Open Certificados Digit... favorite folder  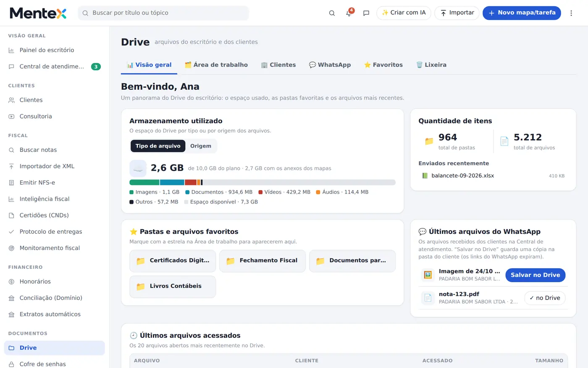tap(173, 261)
